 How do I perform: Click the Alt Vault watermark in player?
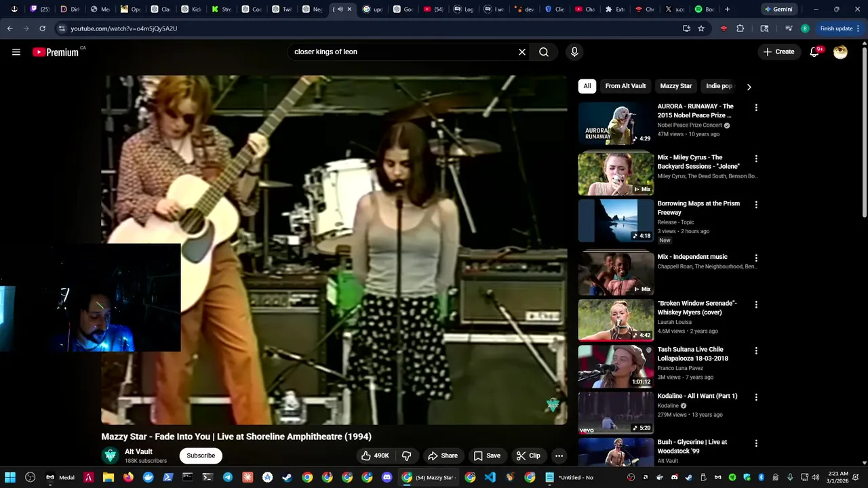(x=553, y=405)
